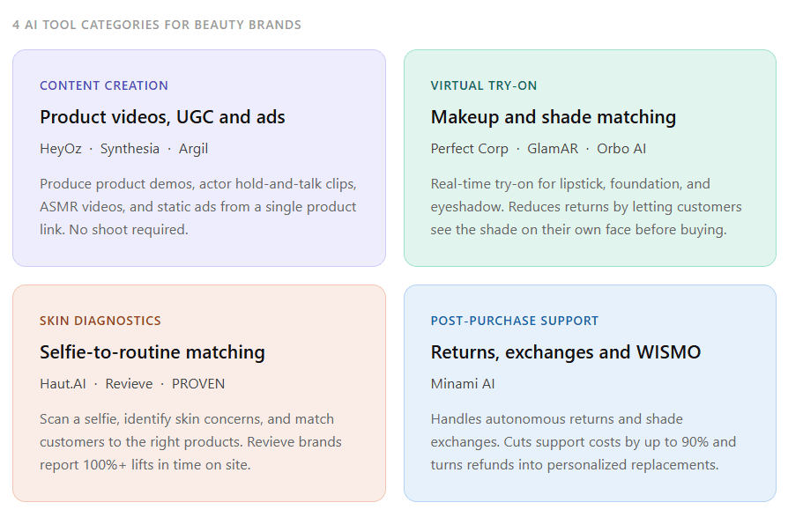Select the Minami AI tool name
Viewport: 788px width, 532px height.
(463, 384)
